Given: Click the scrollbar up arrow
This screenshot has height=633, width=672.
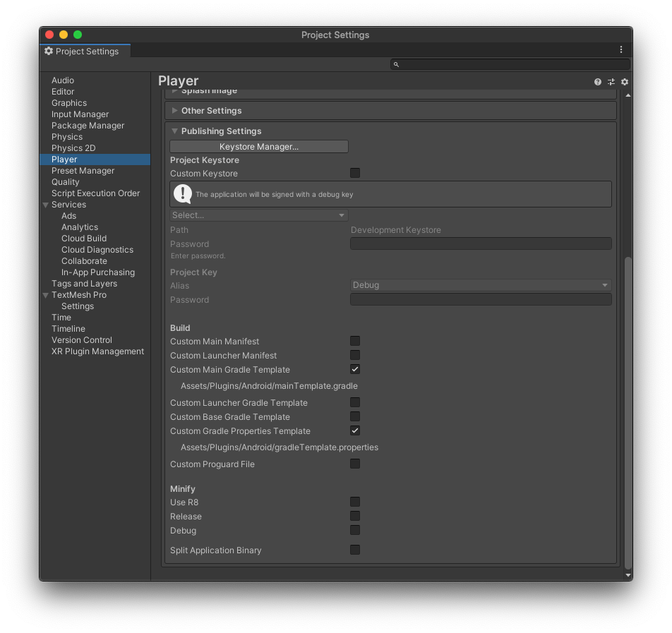Looking at the screenshot, I should click(x=628, y=95).
